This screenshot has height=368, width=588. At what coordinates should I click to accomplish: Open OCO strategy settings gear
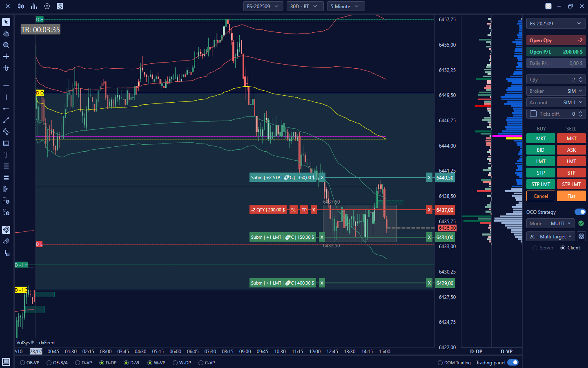[581, 236]
